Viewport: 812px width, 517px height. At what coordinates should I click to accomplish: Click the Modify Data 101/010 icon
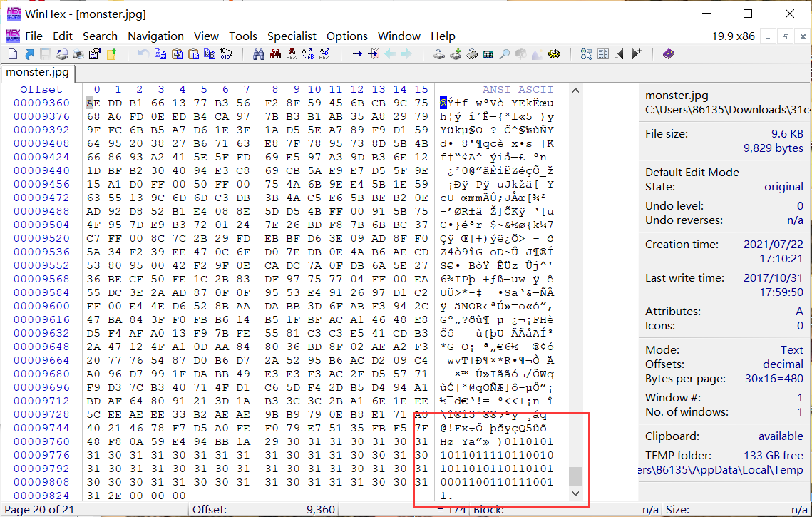(x=226, y=54)
